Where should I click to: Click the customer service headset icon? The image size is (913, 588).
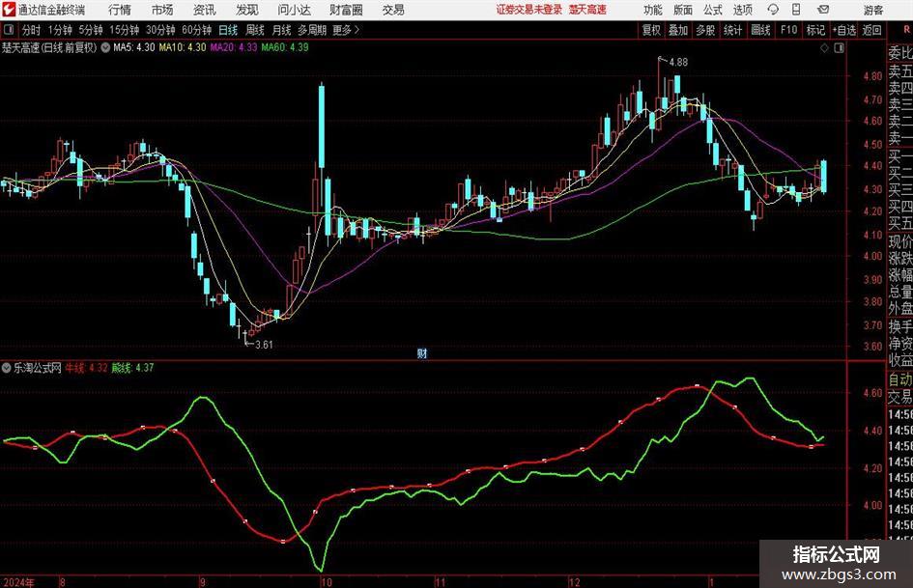pos(773,10)
